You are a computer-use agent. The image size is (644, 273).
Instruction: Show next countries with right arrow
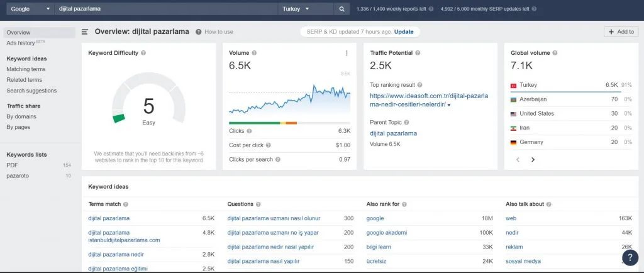533,160
